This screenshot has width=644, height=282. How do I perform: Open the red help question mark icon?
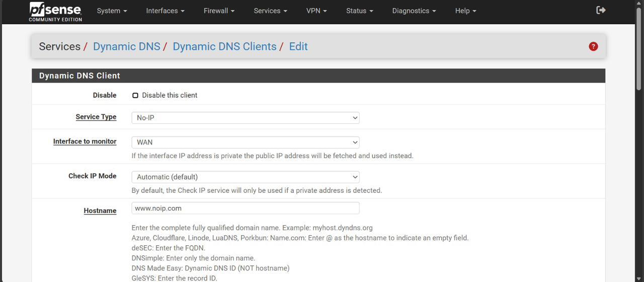pos(593,46)
